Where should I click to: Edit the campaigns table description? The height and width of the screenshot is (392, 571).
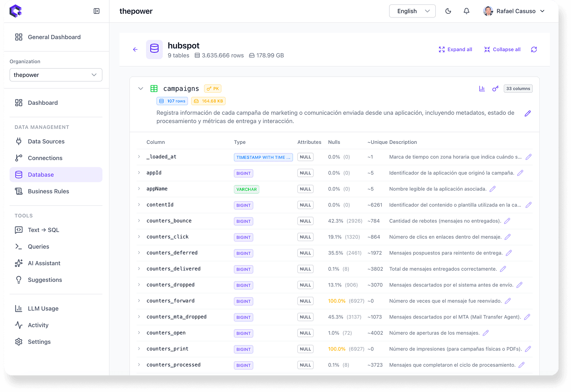(x=528, y=113)
